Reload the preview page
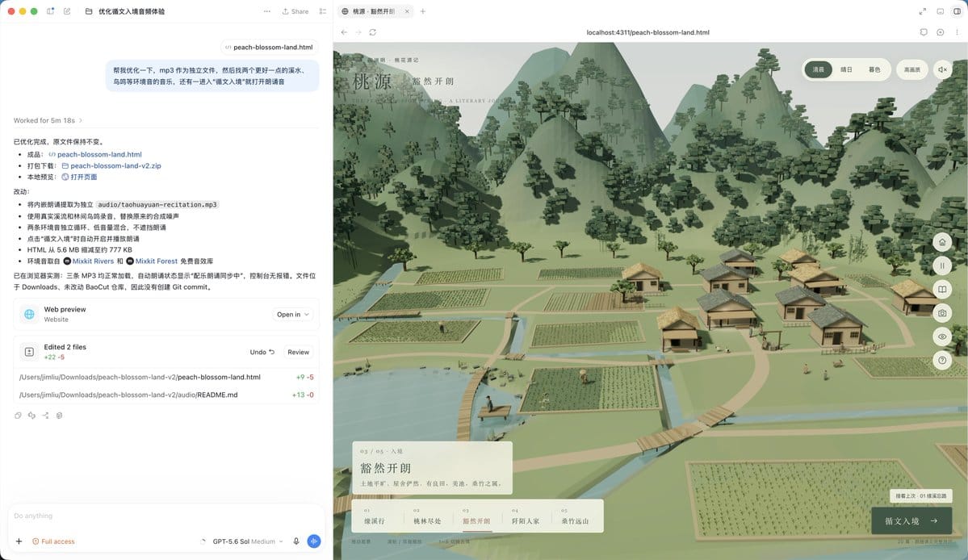 373,32
